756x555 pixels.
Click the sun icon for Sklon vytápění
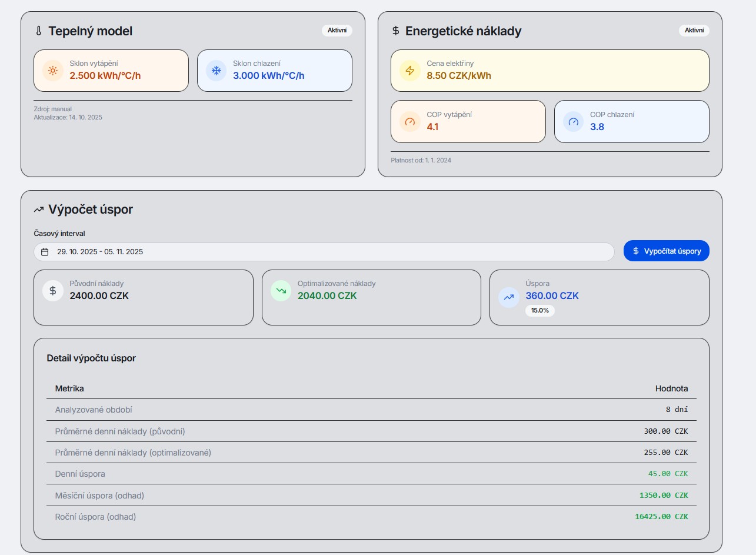click(53, 71)
